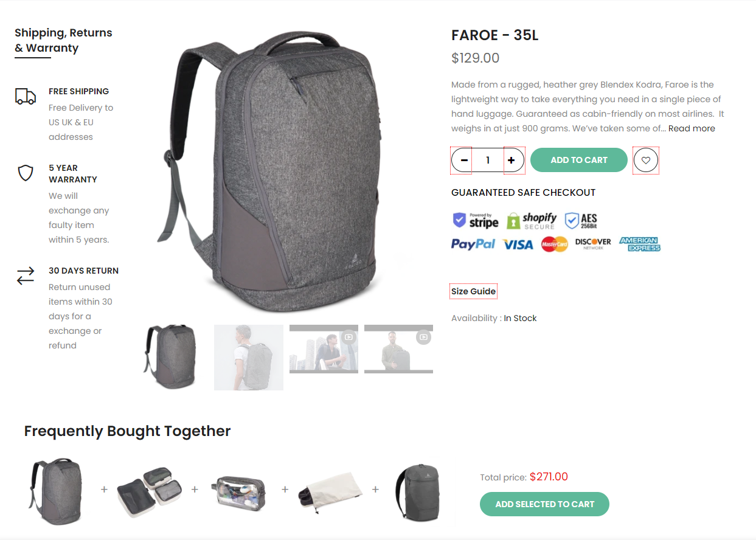Image resolution: width=756 pixels, height=540 pixels.
Task: Play the third thumbnail video
Action: 324,349
